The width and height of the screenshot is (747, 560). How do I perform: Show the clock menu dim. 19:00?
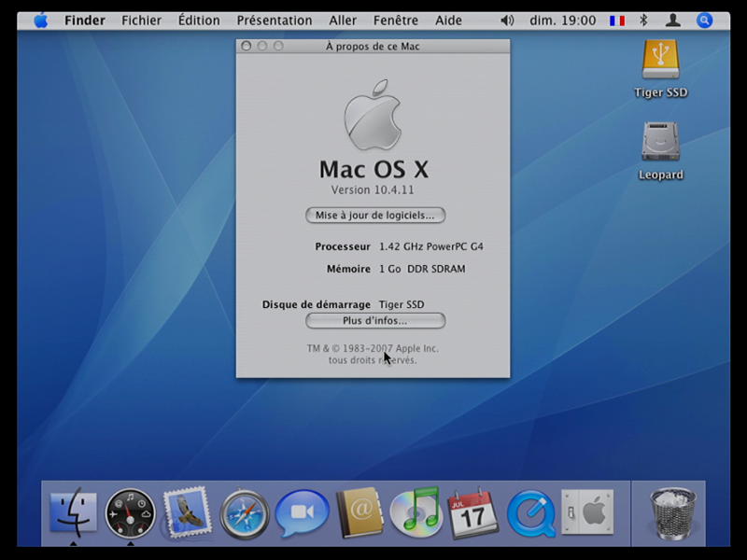(x=563, y=21)
